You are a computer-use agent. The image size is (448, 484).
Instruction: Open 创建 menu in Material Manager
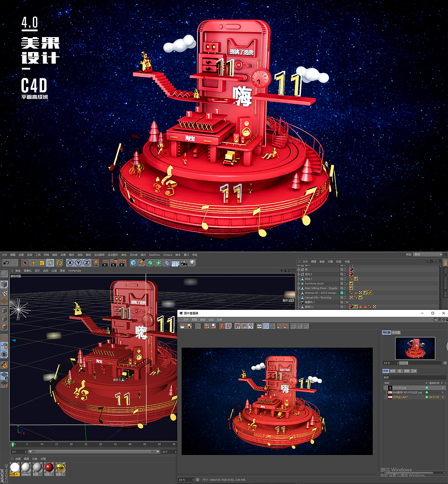tap(18, 459)
